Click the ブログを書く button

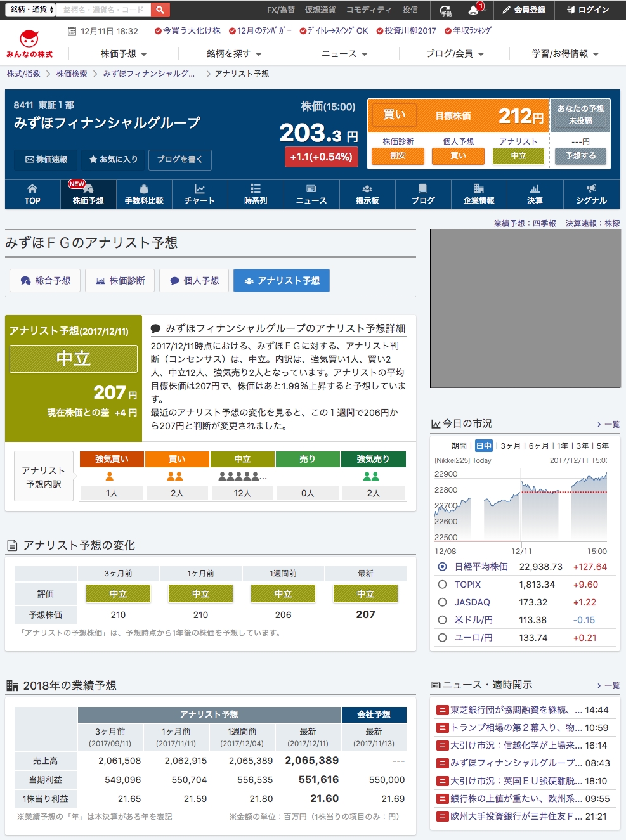180,159
